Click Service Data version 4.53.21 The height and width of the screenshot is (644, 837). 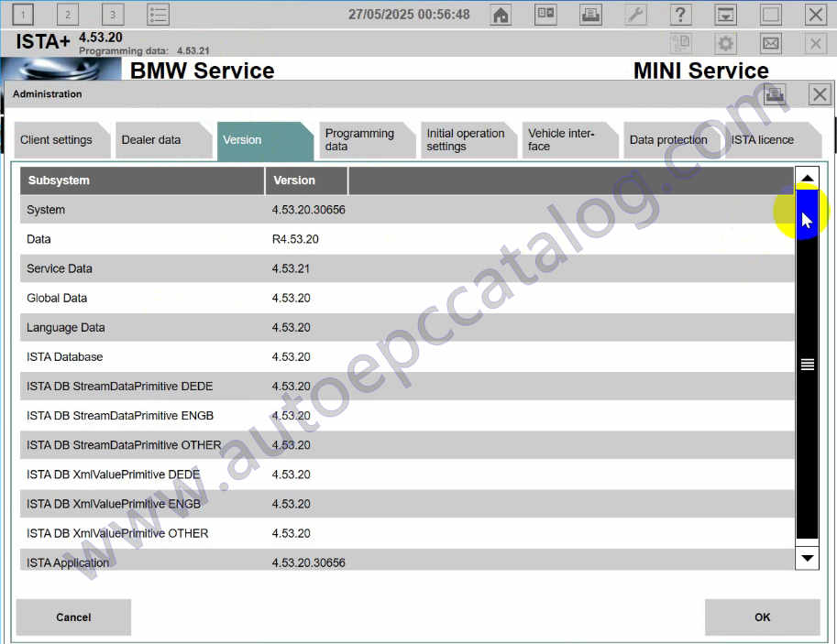[x=291, y=268]
